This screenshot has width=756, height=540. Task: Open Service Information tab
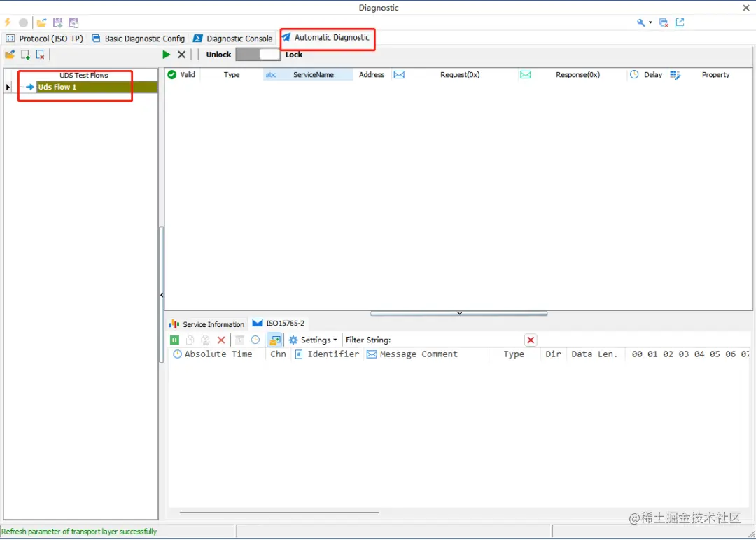tap(206, 324)
